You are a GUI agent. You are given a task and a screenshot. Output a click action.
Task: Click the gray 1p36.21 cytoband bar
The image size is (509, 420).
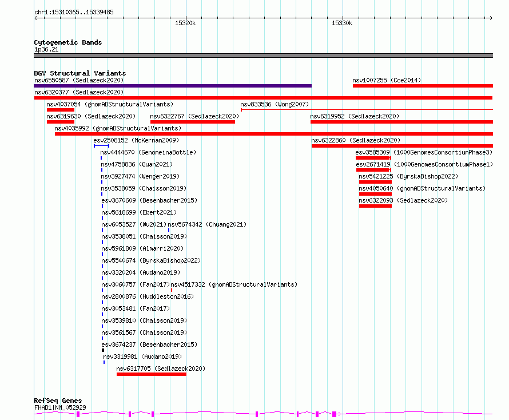pos(263,56)
